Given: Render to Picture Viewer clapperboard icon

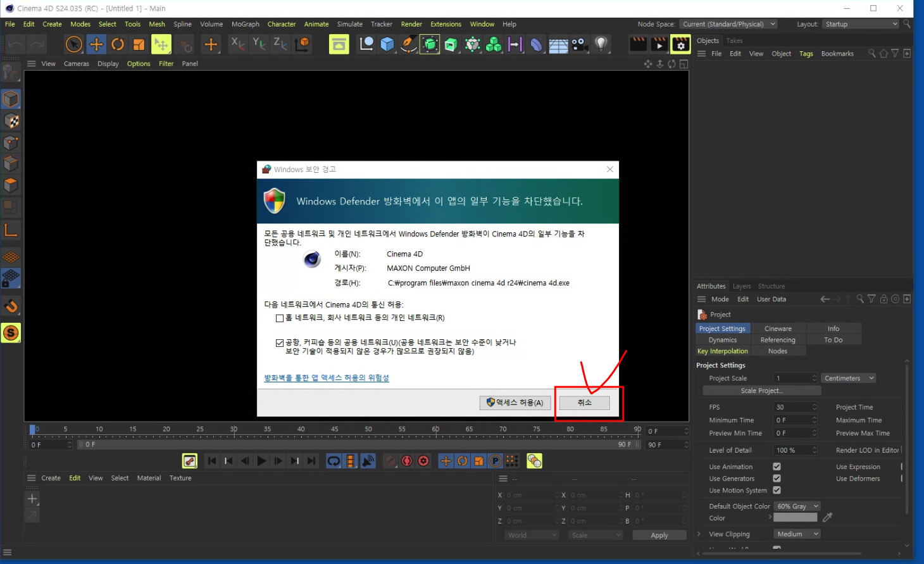Looking at the screenshot, I should click(659, 44).
